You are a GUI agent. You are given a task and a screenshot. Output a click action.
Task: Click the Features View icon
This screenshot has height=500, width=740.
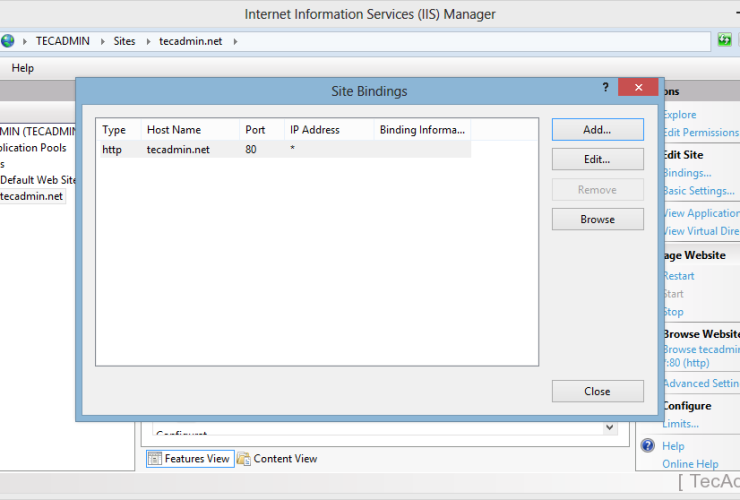156,459
